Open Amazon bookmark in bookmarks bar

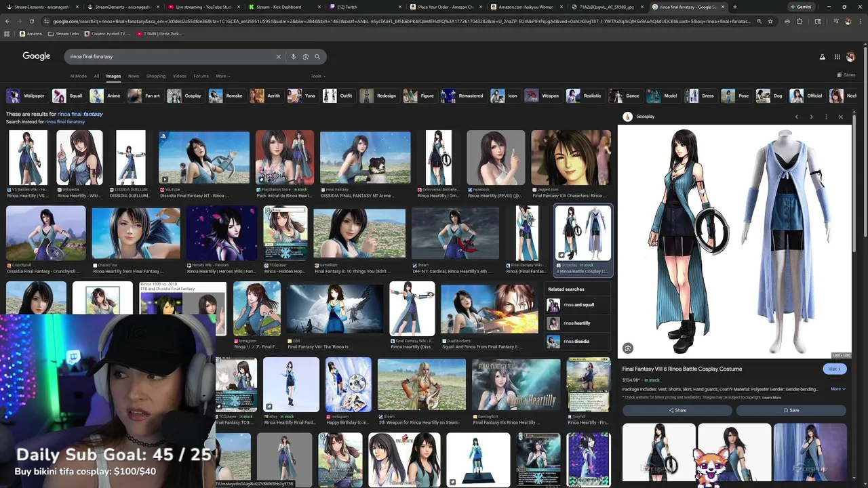(x=31, y=33)
